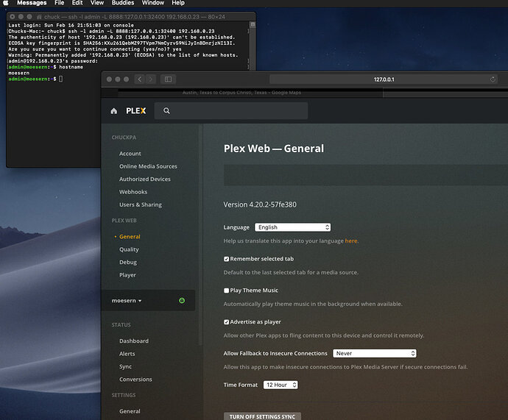
Task: Click the Safari back arrow
Action: 140,79
